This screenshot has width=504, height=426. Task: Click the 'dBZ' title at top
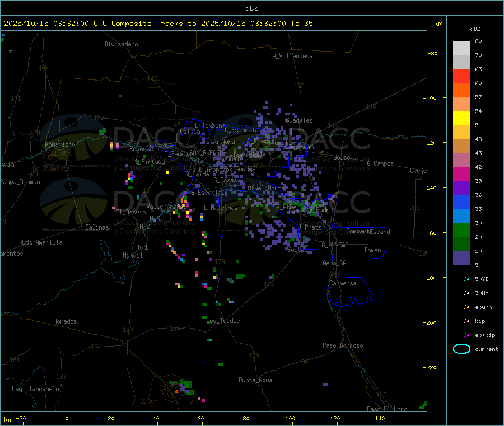(251, 8)
